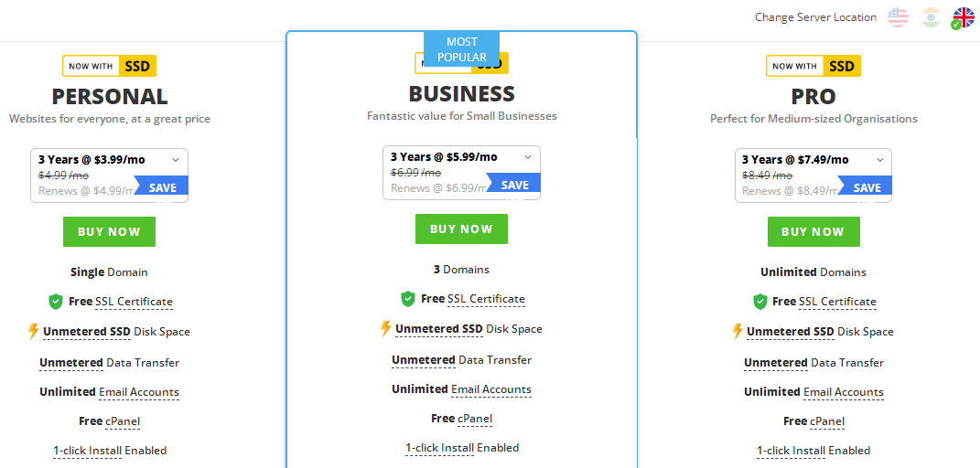Click lightning bolt icon in Personal plan
Image resolution: width=980 pixels, height=468 pixels.
pyautogui.click(x=34, y=331)
